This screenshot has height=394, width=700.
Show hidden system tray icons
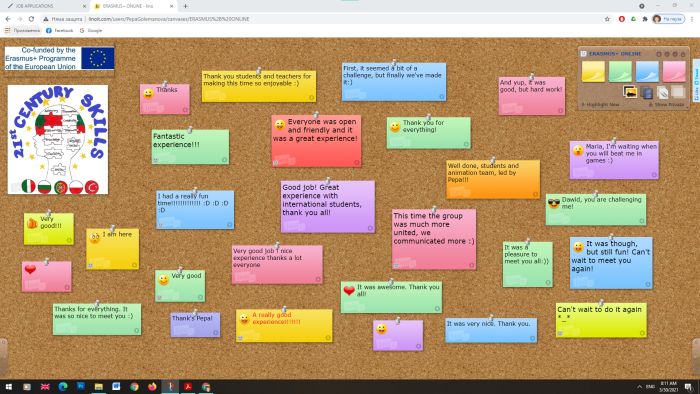(639, 386)
